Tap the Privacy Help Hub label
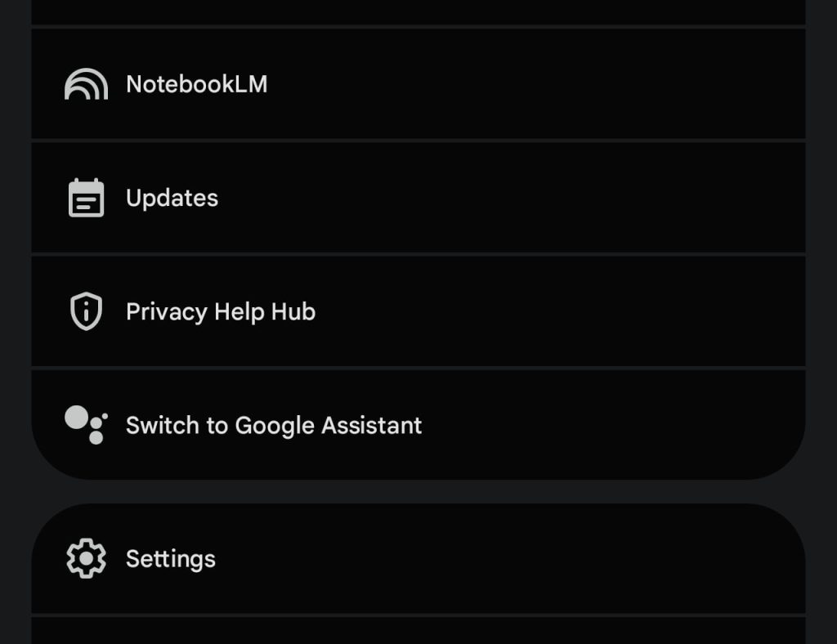Image resolution: width=837 pixels, height=644 pixels. pyautogui.click(x=220, y=311)
